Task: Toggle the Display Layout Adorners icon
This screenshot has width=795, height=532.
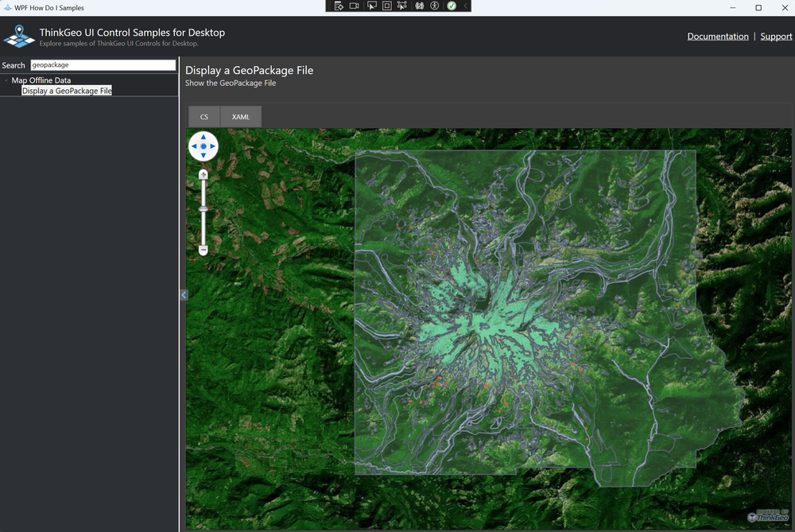Action: point(387,6)
